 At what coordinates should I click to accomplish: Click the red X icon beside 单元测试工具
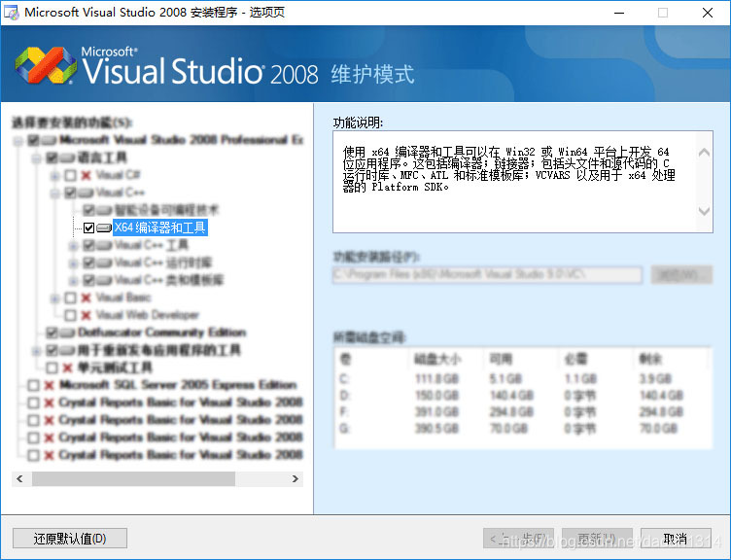tap(67, 367)
